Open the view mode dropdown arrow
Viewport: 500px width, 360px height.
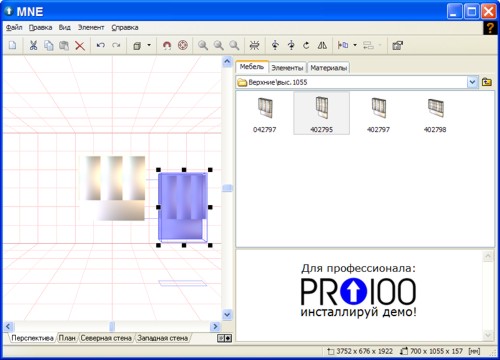(149, 45)
